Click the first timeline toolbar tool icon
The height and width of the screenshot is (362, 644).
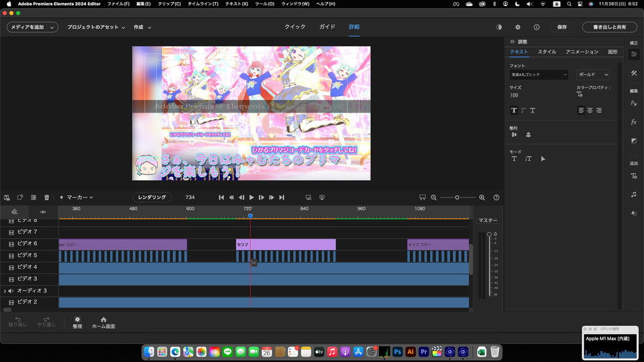7,197
